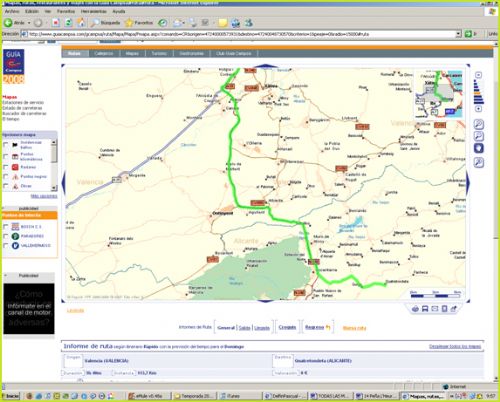
Task: Click the map options list scrollbar
Action: 54,165
